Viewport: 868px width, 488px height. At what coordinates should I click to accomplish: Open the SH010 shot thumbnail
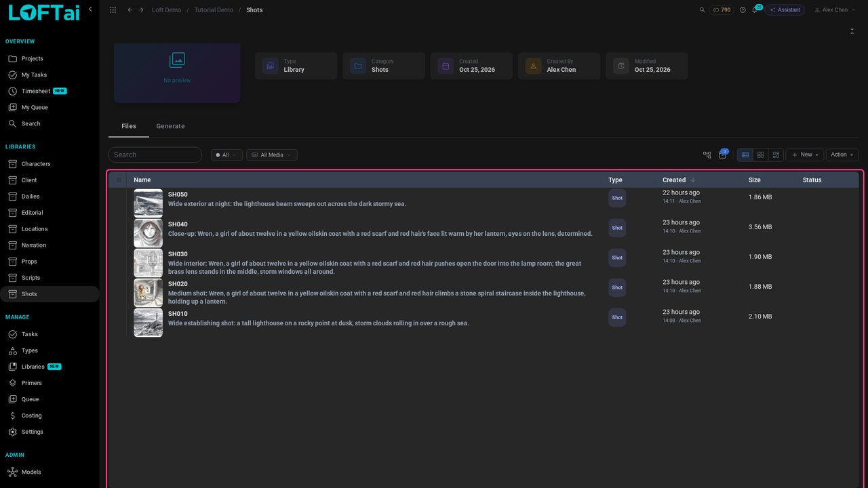coord(149,323)
